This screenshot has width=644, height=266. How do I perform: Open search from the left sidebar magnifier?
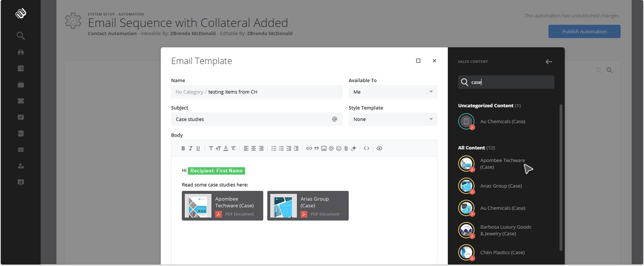pos(21,36)
